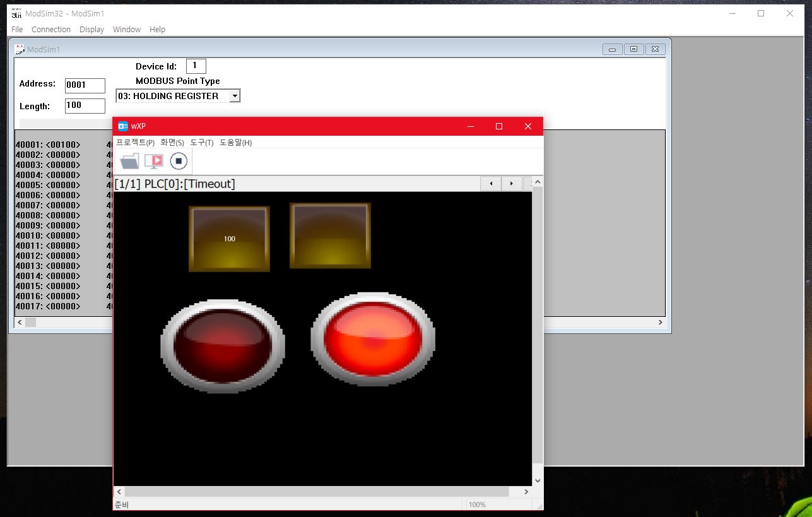Open the Connection menu in ModSim32
This screenshot has width=812, height=517.
click(51, 30)
